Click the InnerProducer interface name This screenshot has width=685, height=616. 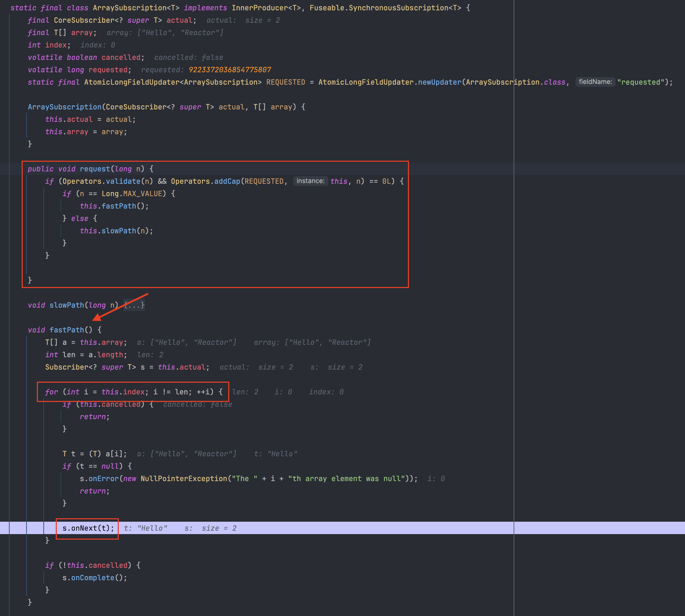[x=259, y=8]
